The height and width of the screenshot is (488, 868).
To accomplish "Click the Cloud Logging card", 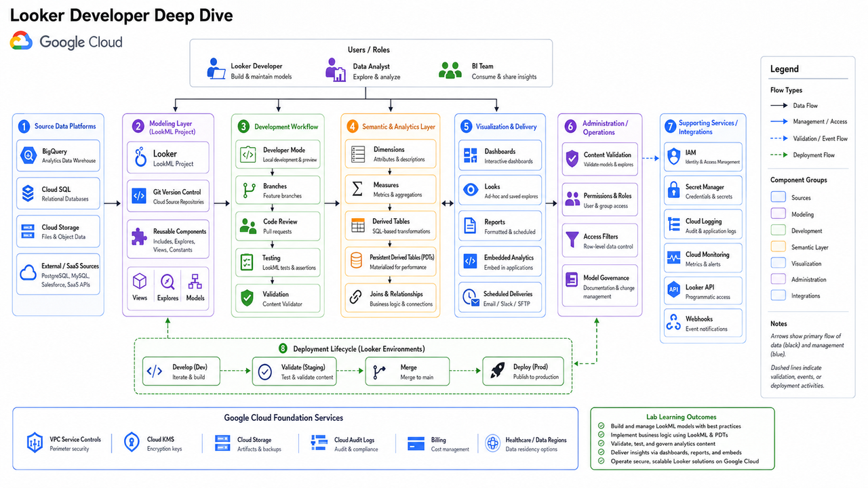I will (703, 226).
